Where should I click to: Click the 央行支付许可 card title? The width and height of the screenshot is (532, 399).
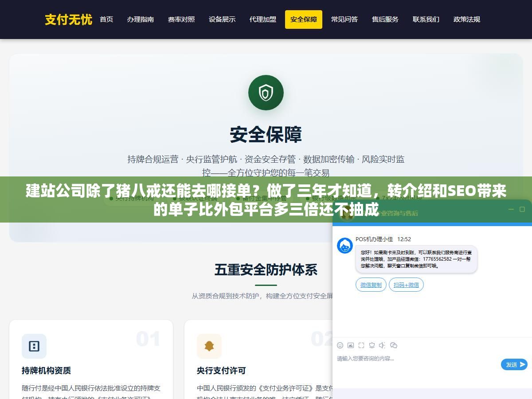[221, 370]
